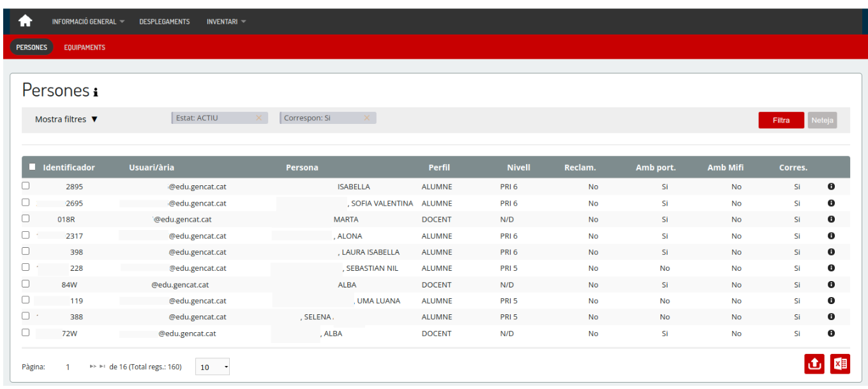Click the red upload export icon

pos(814,363)
